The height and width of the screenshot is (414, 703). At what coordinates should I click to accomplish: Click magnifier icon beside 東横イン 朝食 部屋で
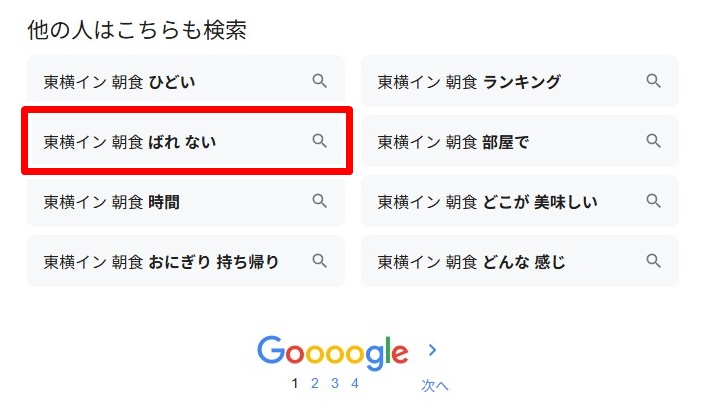tap(654, 141)
